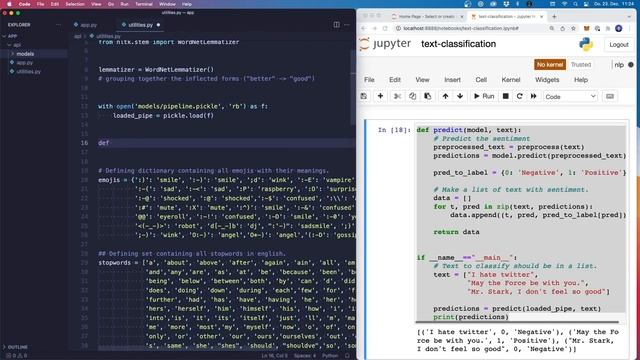Close the text-classification browser tab
Viewport: 640px width, 360px height.
(x=541, y=16)
